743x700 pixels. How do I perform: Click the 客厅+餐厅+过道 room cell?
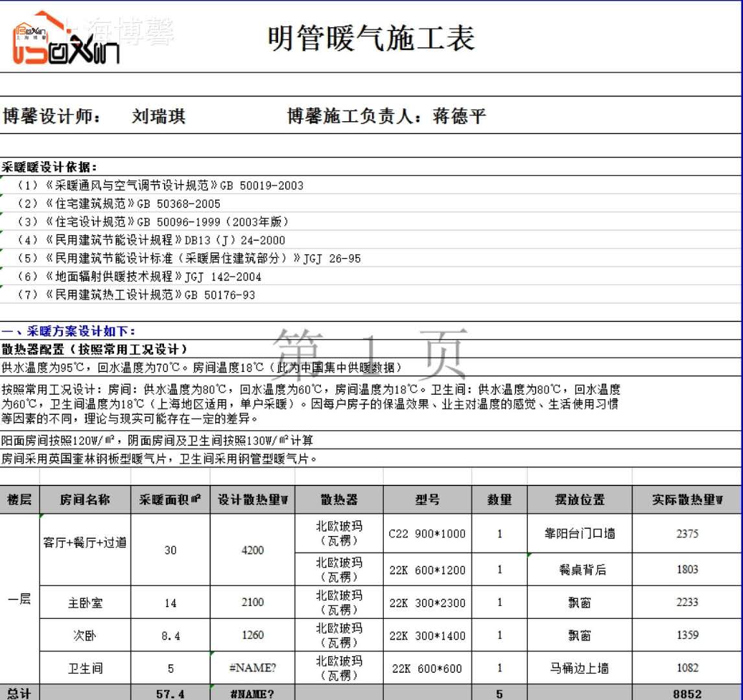click(85, 543)
